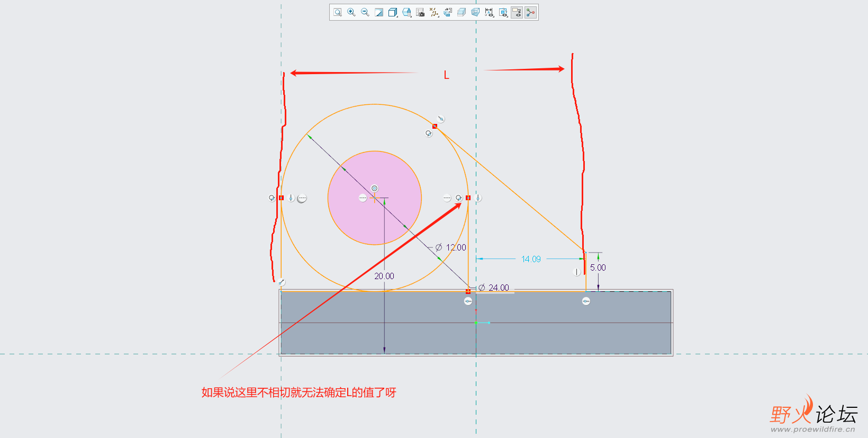Open the sketch constraint display filters dropdown

click(503, 12)
